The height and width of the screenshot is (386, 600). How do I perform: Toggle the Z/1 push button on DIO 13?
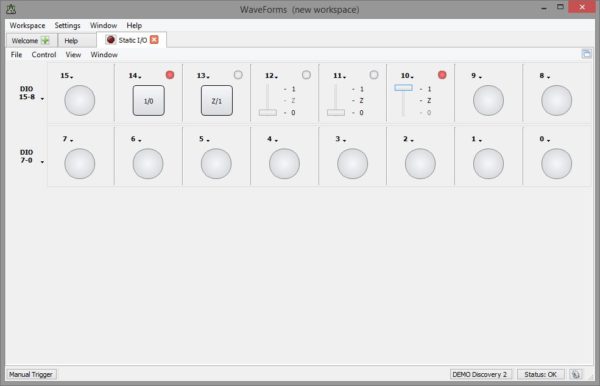[x=217, y=101]
